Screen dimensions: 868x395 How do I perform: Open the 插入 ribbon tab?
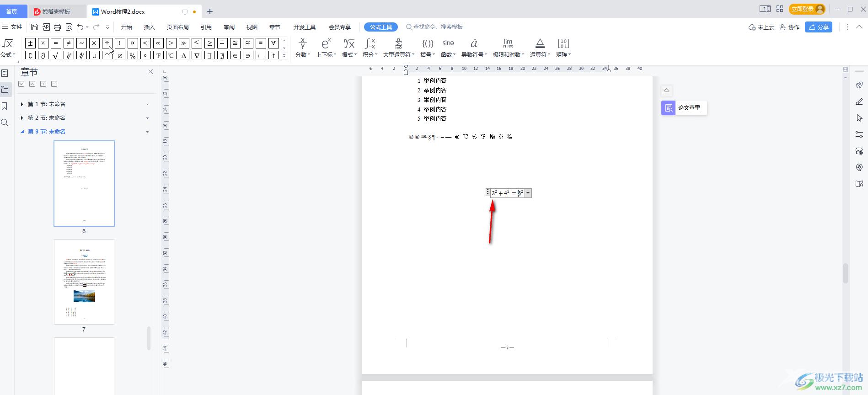[150, 27]
